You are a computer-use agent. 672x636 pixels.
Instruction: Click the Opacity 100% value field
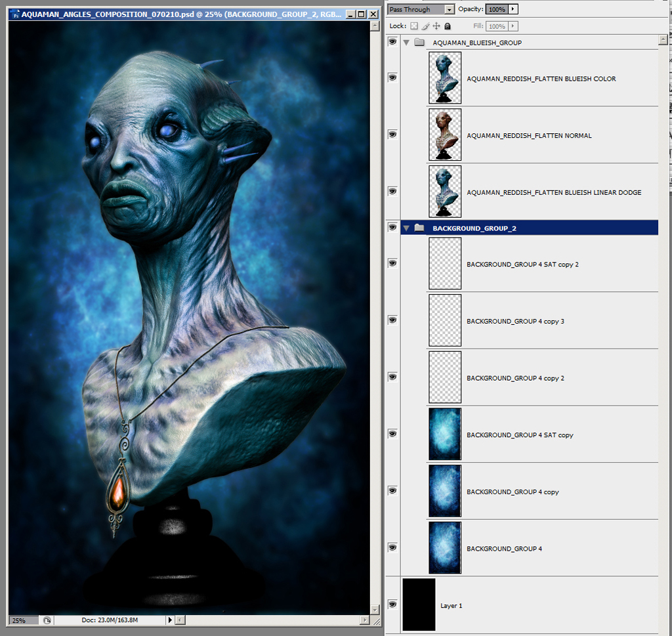click(497, 9)
